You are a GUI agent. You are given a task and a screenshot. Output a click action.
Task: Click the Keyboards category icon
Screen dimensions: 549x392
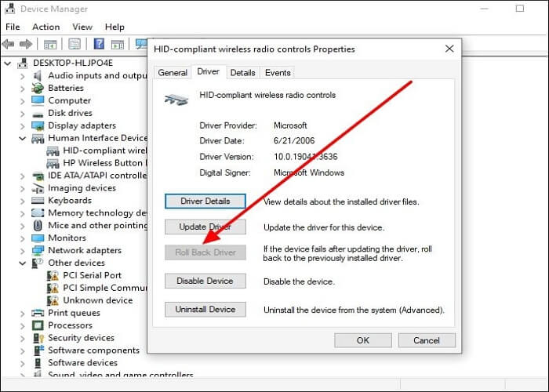tap(38, 201)
